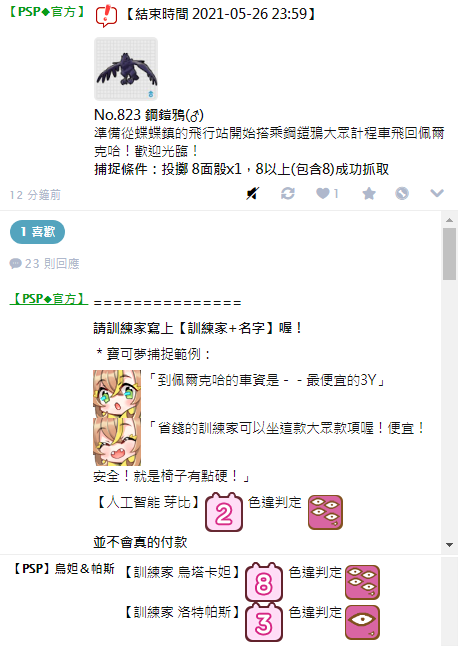Click the red exclamation speech bubble icon

(106, 16)
